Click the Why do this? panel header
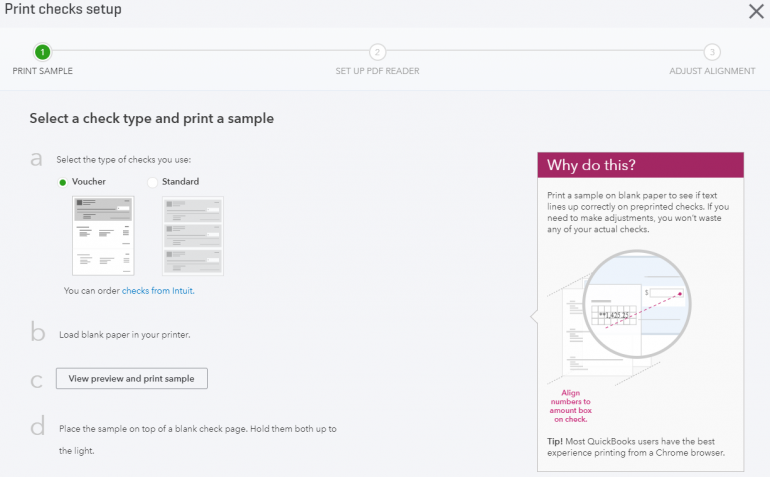The image size is (770, 477). click(x=640, y=165)
